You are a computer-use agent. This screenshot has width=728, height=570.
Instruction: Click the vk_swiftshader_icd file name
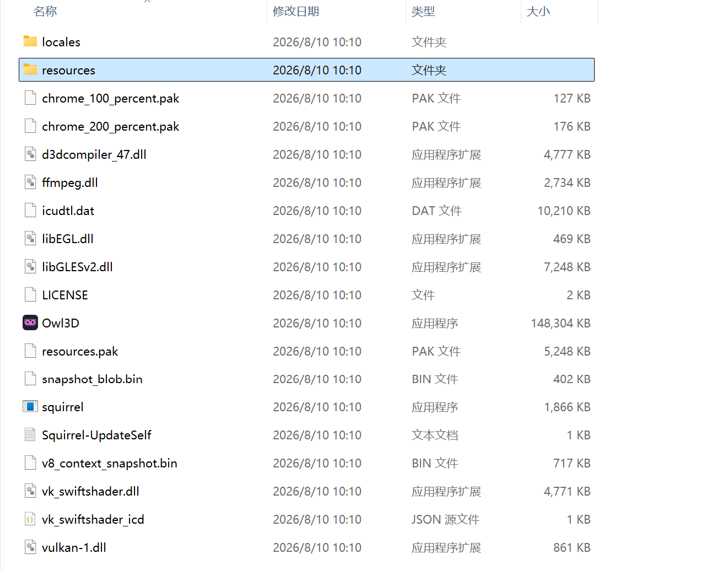(93, 519)
